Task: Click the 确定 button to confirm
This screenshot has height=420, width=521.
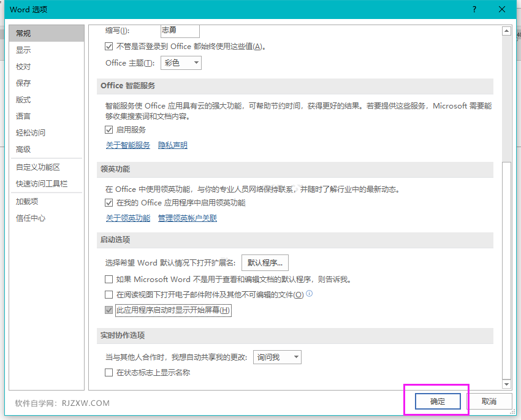Action: [x=436, y=401]
